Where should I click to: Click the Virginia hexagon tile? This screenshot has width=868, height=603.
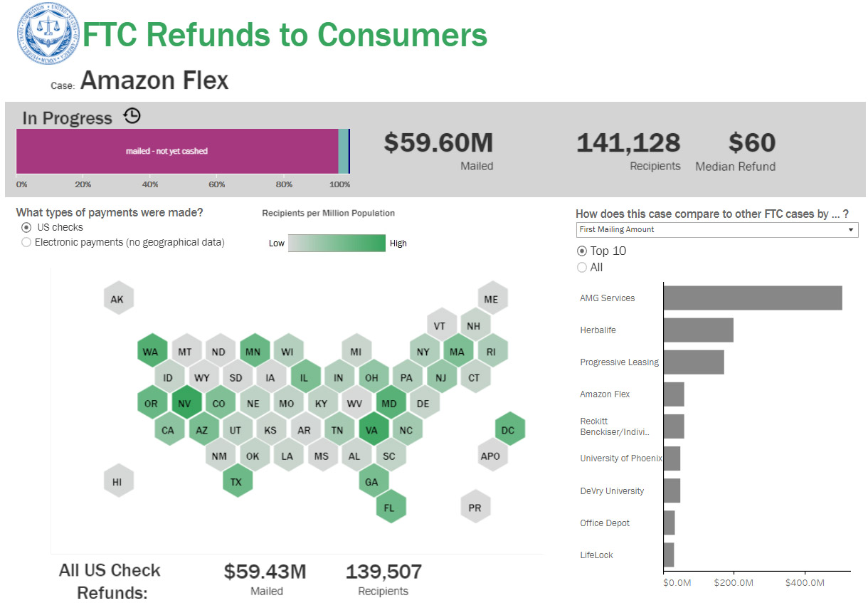point(372,430)
